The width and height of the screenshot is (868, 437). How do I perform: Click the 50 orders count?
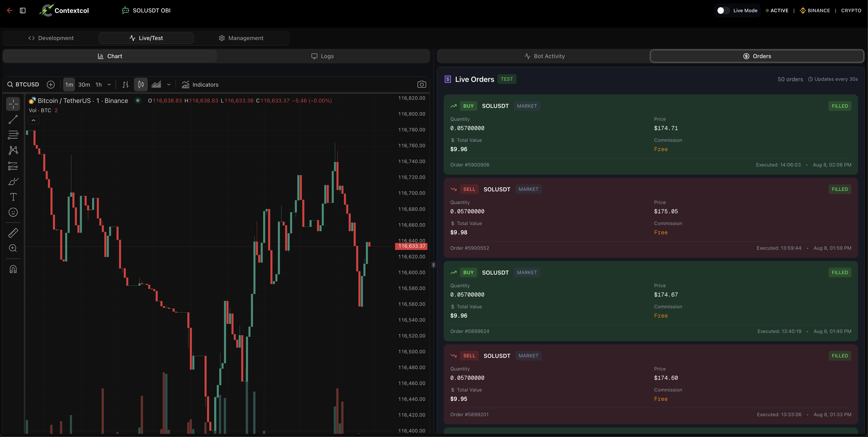tap(790, 79)
